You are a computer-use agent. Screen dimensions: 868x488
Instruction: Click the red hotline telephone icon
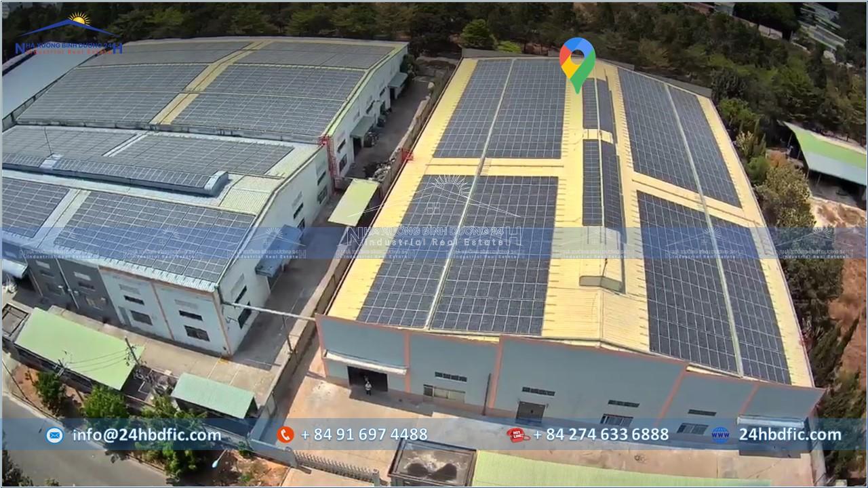517,435
